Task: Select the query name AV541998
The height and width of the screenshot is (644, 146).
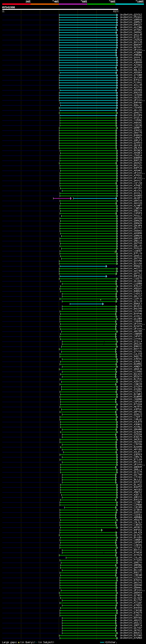Action: coord(8,7)
